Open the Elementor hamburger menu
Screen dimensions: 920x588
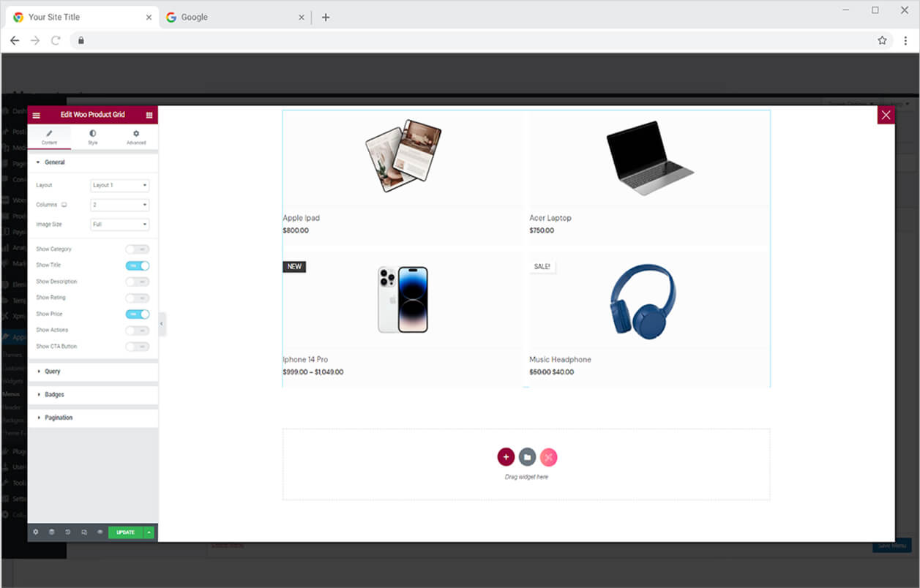pos(37,116)
